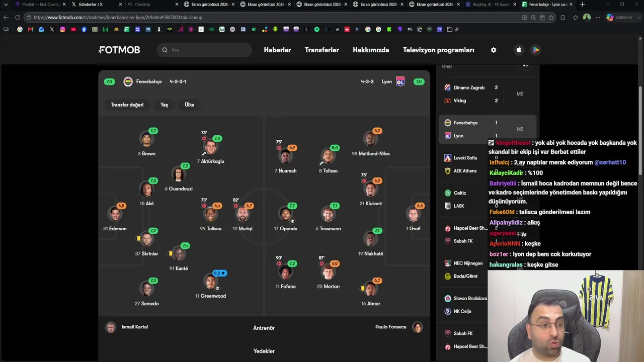Screen dimensions: 644x362
Task: Click coach Ismail Kartal's photo
Action: (x=111, y=327)
